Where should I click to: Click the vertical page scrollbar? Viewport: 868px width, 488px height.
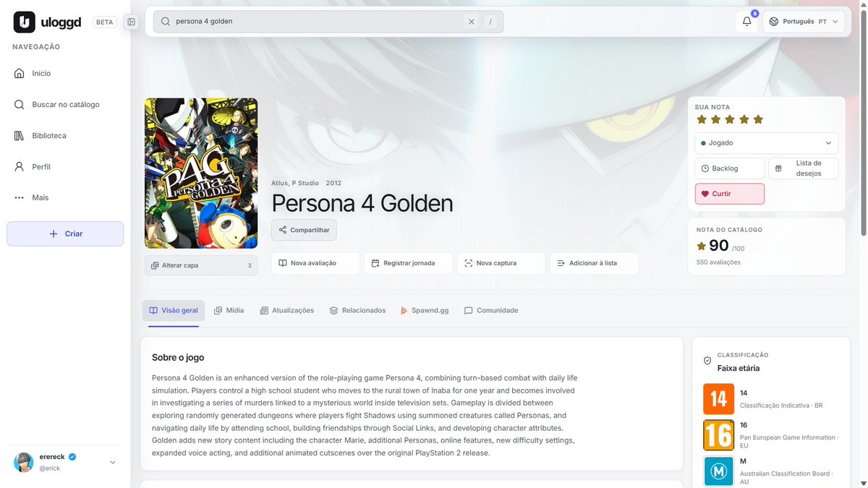point(864,123)
